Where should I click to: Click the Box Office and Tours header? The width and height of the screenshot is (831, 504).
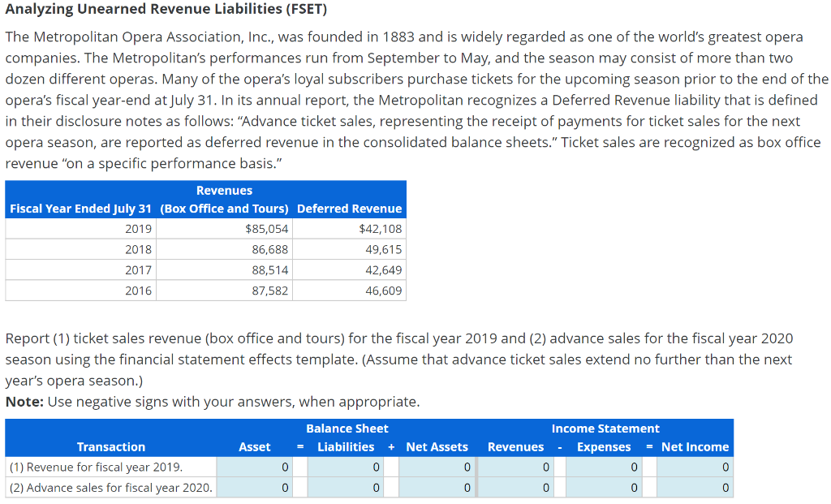pyautogui.click(x=224, y=209)
